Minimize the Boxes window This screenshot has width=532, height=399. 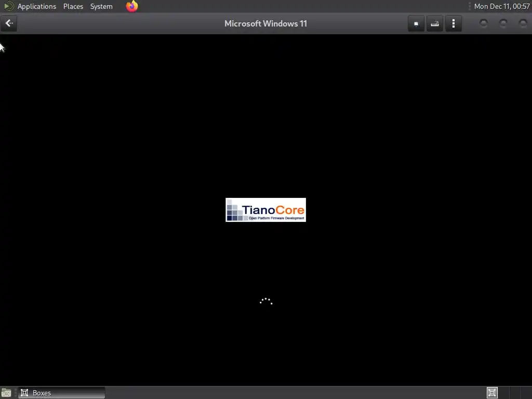point(484,23)
